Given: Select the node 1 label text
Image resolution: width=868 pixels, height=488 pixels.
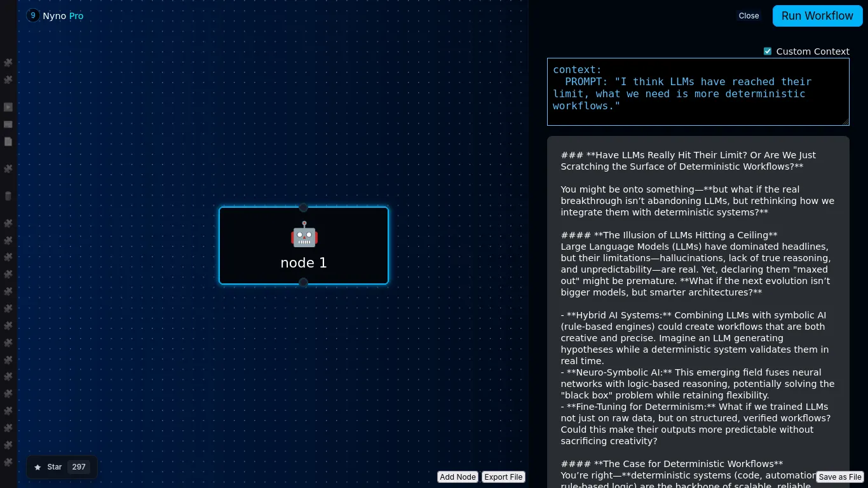Looking at the screenshot, I should 304,263.
